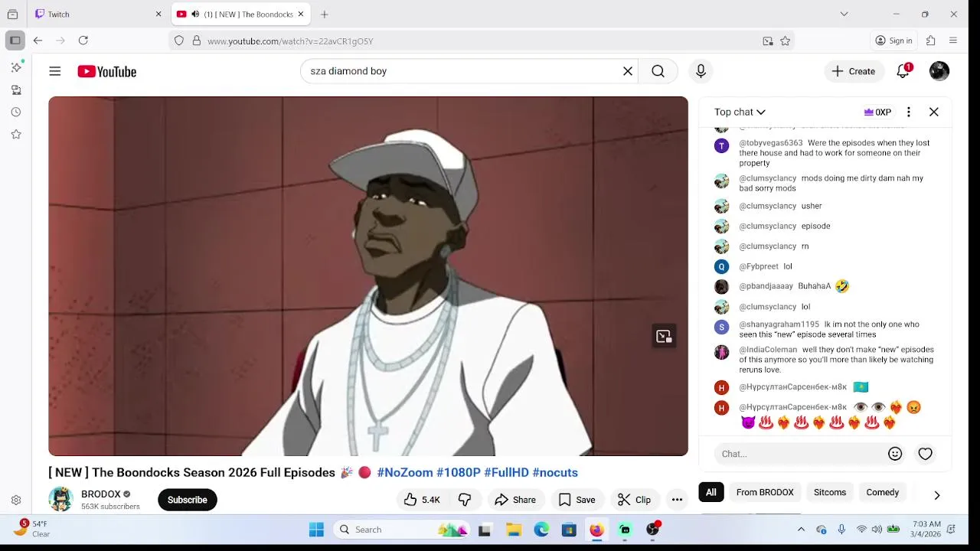Open clock showing 7:03 AM
Screen dimensions: 980x551
927,529
